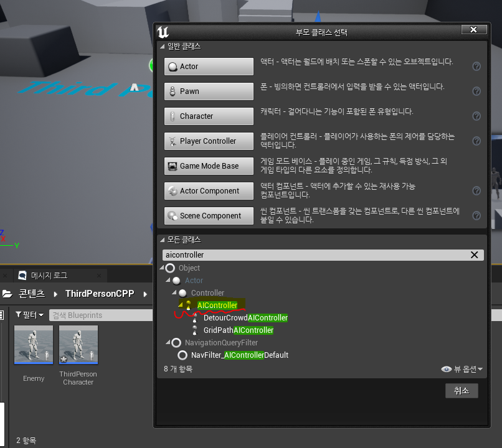502x448 pixels.
Task: Select Scene Component parent class
Action: point(209,216)
